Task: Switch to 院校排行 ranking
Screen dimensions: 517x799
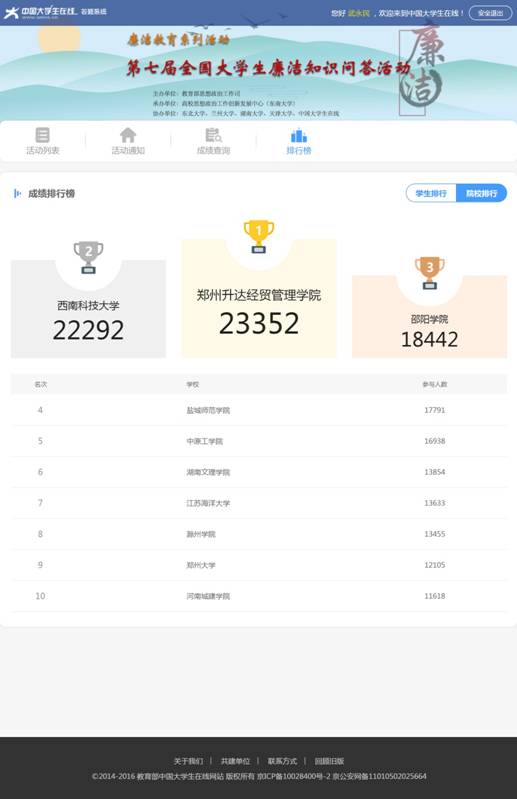Action: pos(481,193)
